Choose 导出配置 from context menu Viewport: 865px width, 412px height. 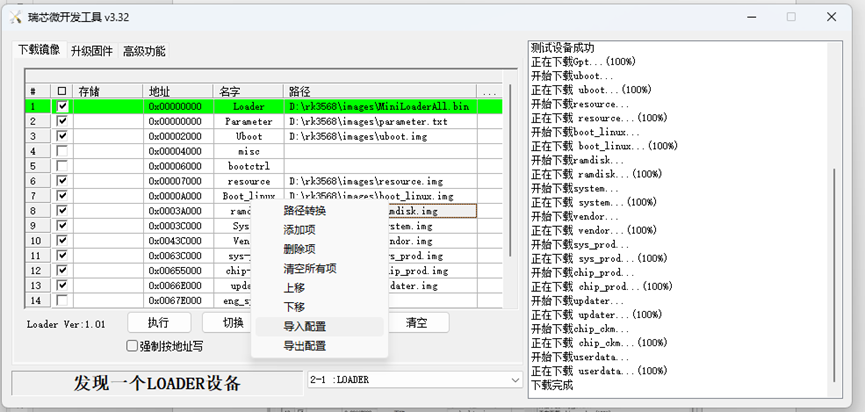319,346
